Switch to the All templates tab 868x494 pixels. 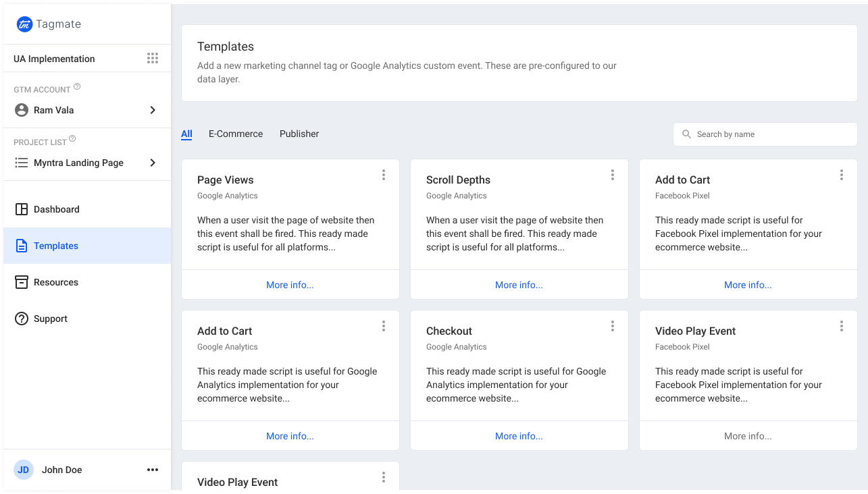click(x=186, y=134)
